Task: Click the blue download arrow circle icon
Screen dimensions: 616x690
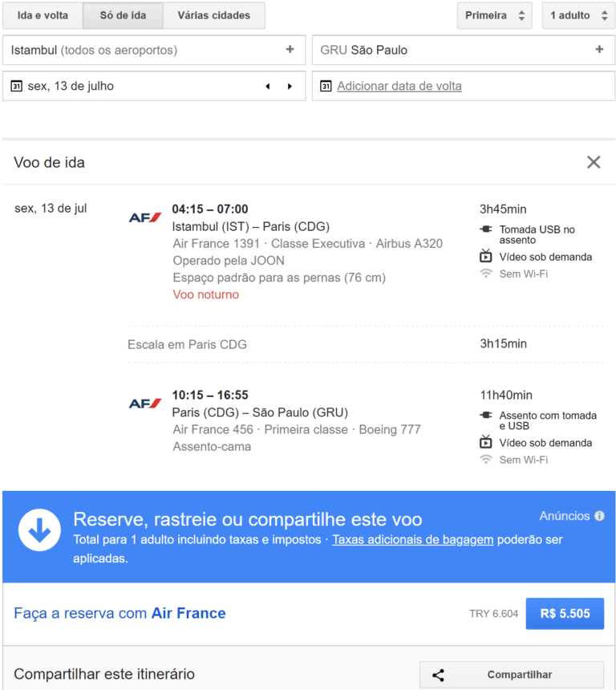Action: click(39, 530)
